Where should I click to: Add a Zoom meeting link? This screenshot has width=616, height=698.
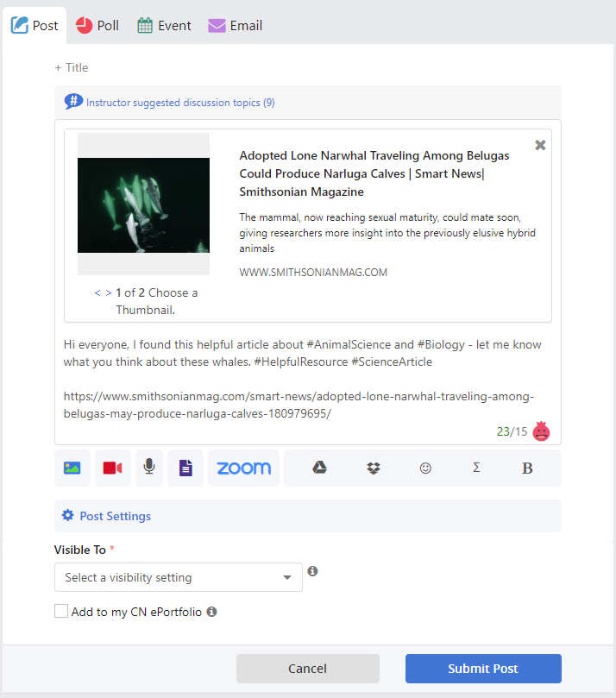[243, 468]
